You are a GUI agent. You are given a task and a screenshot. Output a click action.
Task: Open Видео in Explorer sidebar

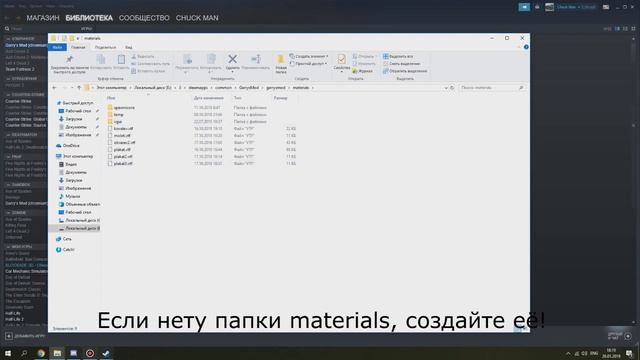(x=68, y=164)
